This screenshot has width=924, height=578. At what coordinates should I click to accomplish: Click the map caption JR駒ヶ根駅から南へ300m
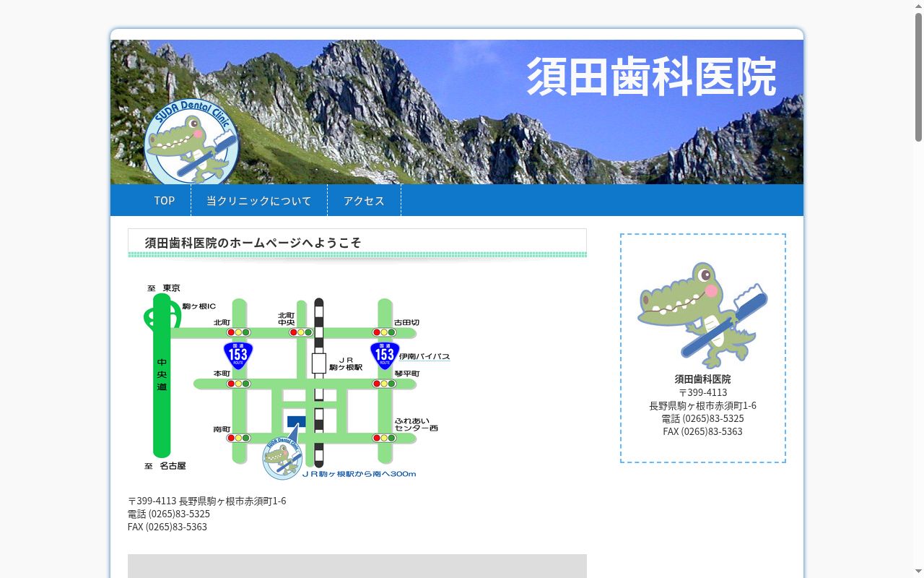tap(359, 474)
